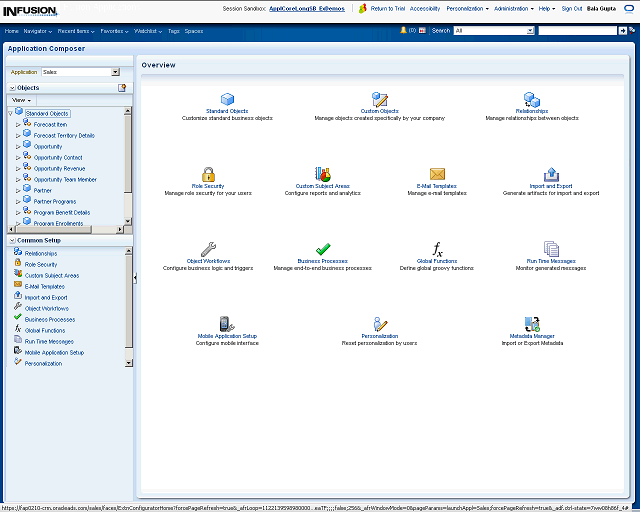The height and width of the screenshot is (512, 640).
Task: Click the global search text field
Action: pos(577,31)
